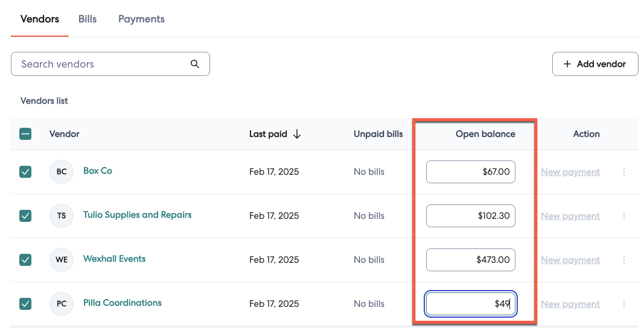Sort by Last paid arrow
644x334 pixels.
tap(297, 134)
